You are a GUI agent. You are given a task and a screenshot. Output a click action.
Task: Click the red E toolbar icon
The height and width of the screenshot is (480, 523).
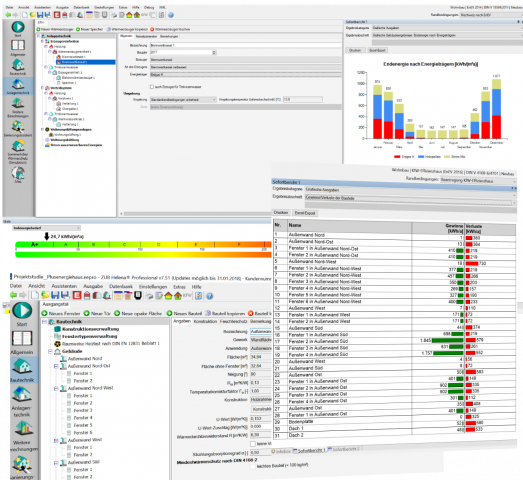(77, 295)
